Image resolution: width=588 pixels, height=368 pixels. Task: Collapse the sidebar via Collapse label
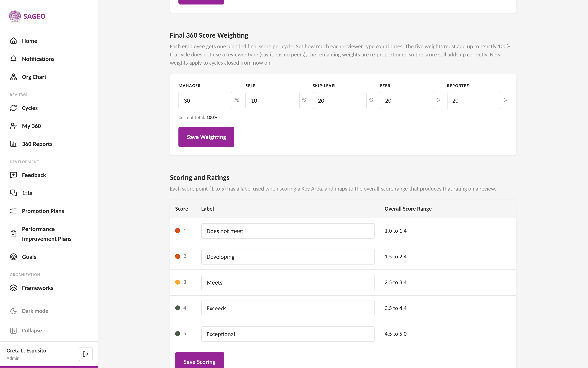coord(32,331)
